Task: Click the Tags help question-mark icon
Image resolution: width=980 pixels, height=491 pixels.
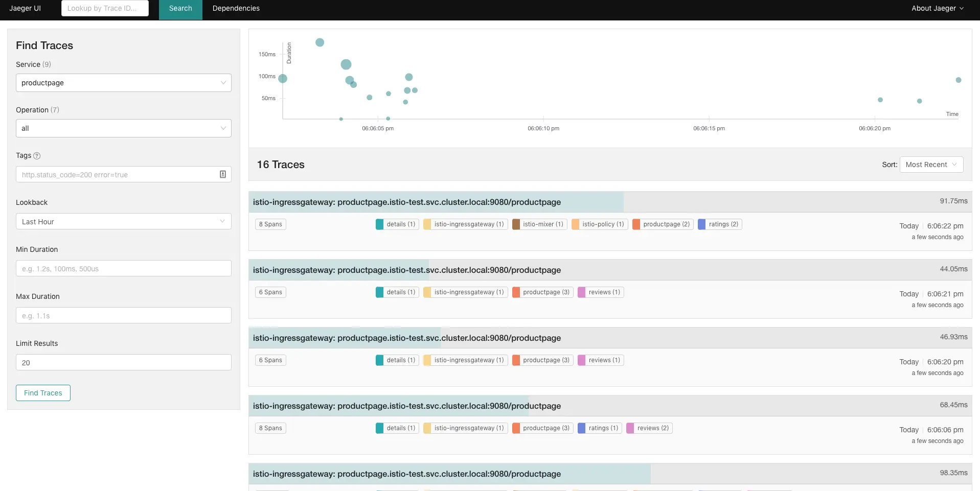Action: (37, 156)
